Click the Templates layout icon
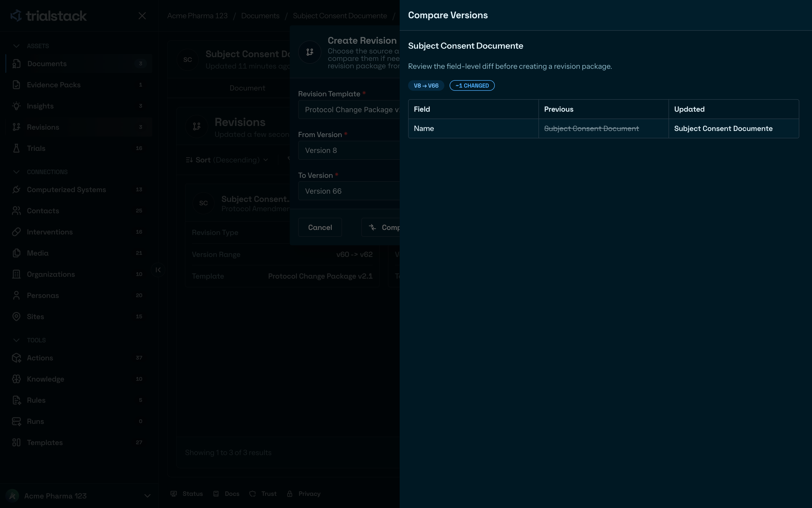The height and width of the screenshot is (508, 812). 16,442
